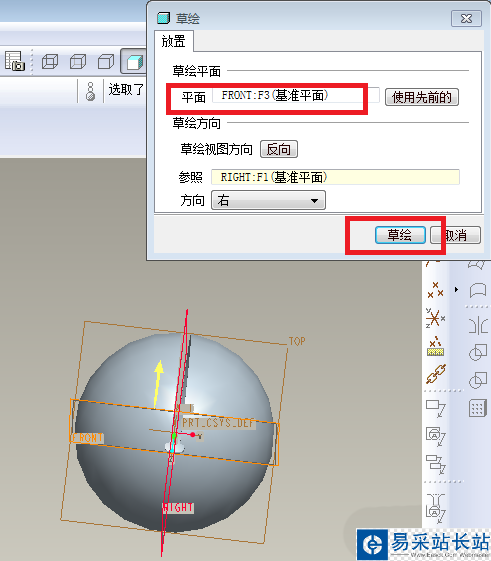Select the PRT_CSYS_DEF coordinate system label
Image resolution: width=491 pixels, height=561 pixels.
218,423
